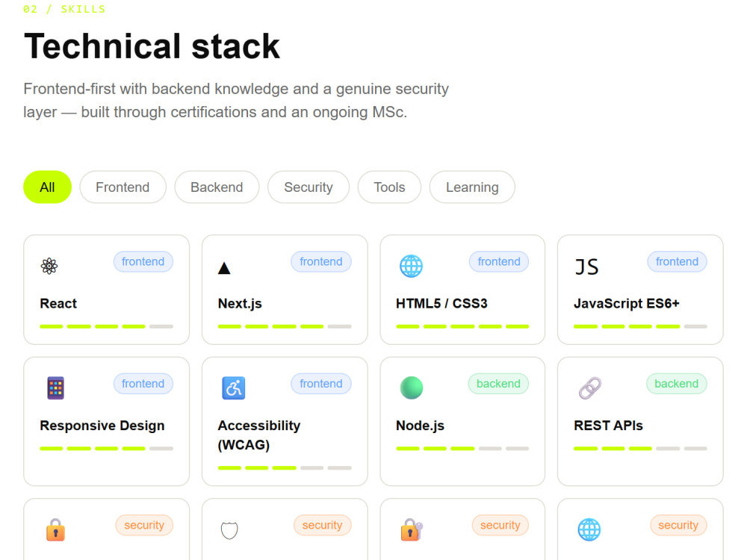Screen dimensions: 747x560
Task: Click security tag on the padlock card
Action: tap(144, 525)
